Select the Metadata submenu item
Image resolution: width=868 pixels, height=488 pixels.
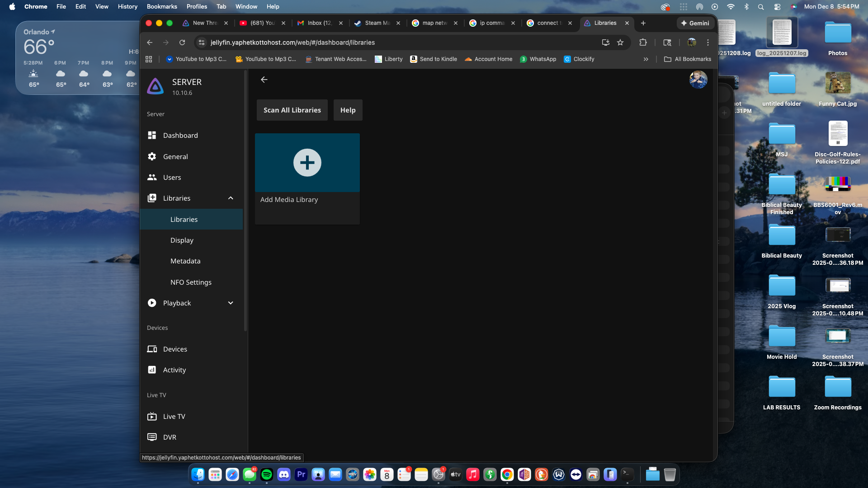185,261
